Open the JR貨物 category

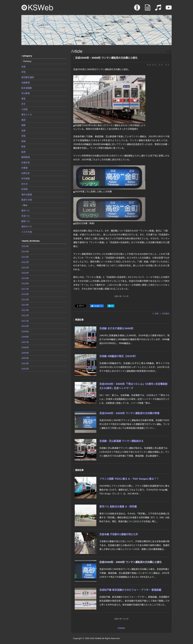(x=25, y=189)
